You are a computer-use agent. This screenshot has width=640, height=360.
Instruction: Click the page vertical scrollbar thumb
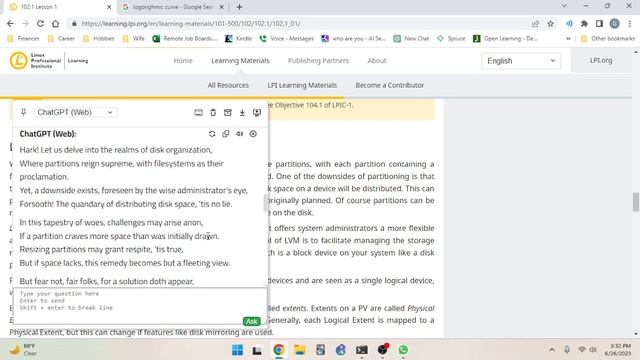click(x=636, y=202)
